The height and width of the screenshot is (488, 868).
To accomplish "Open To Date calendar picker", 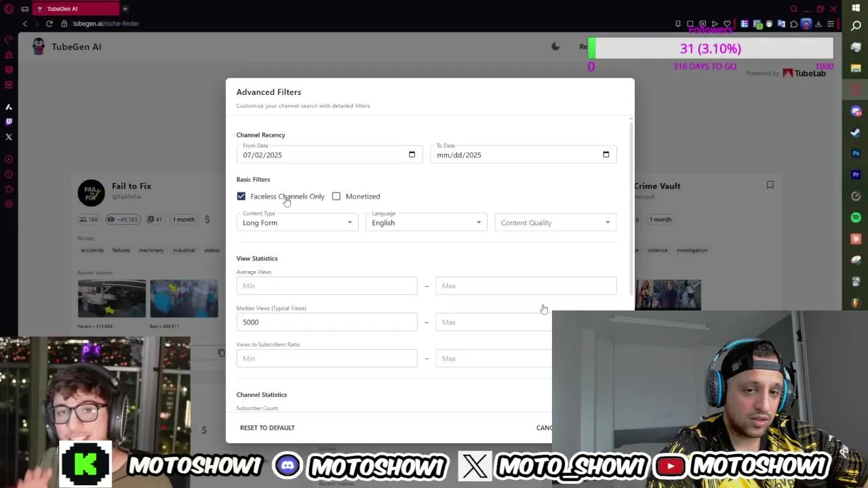I will pyautogui.click(x=606, y=155).
